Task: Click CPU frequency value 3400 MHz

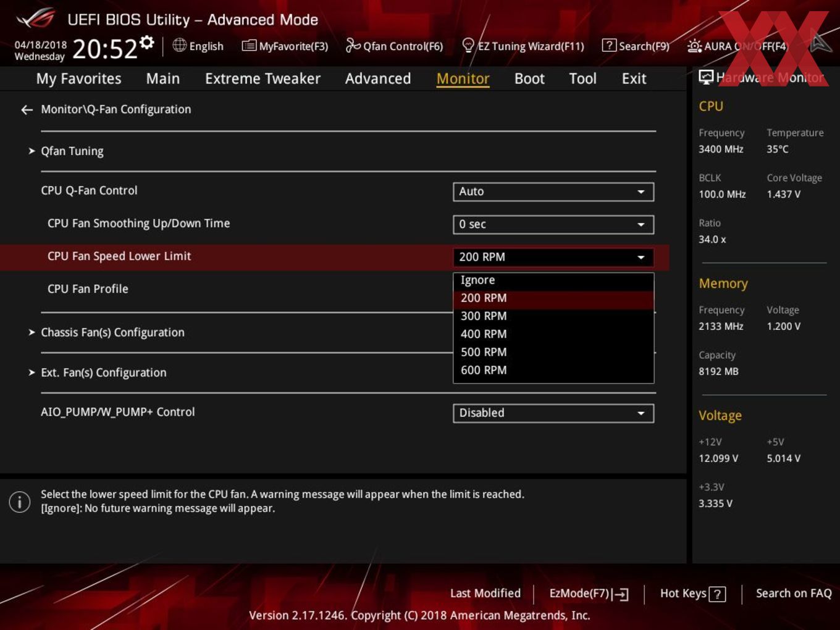Action: [721, 149]
